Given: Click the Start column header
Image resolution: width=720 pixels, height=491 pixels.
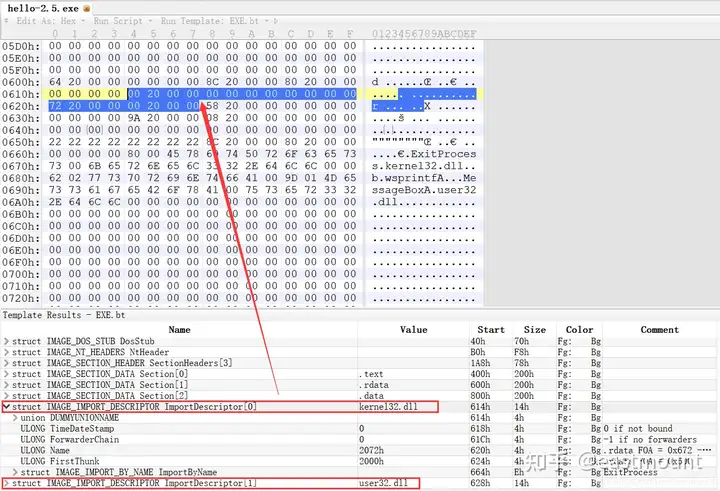Looking at the screenshot, I should (491, 330).
